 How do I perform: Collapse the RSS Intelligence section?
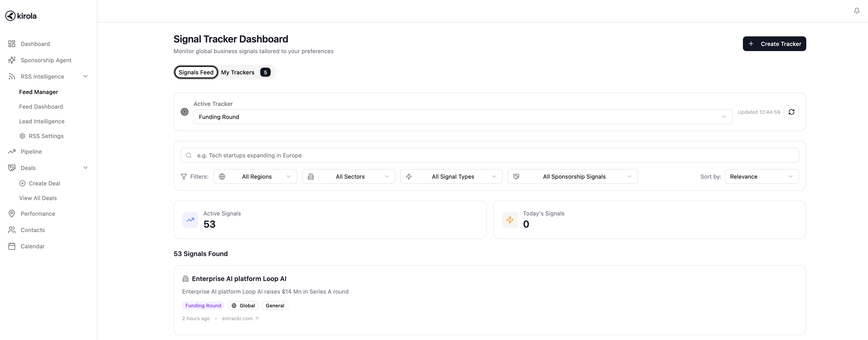[85, 76]
